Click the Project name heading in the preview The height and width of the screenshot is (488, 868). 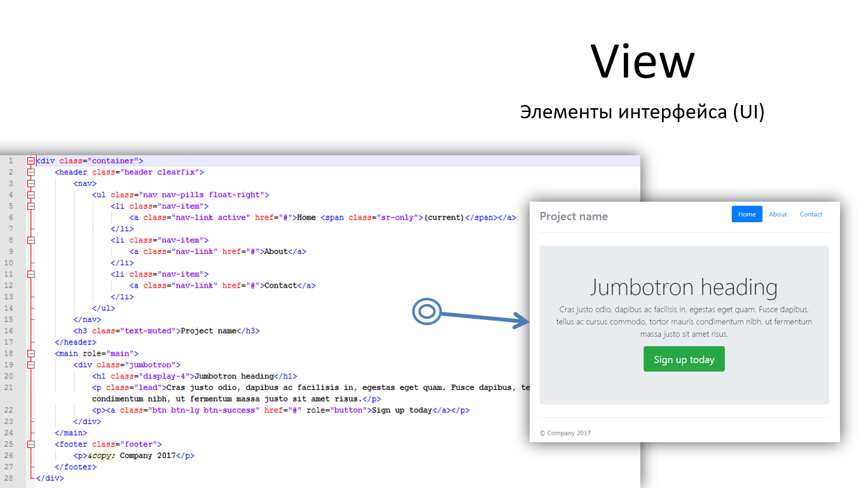point(574,216)
